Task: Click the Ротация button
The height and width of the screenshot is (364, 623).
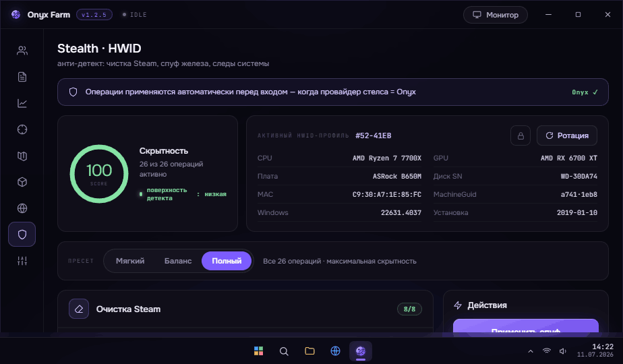Action: point(567,135)
